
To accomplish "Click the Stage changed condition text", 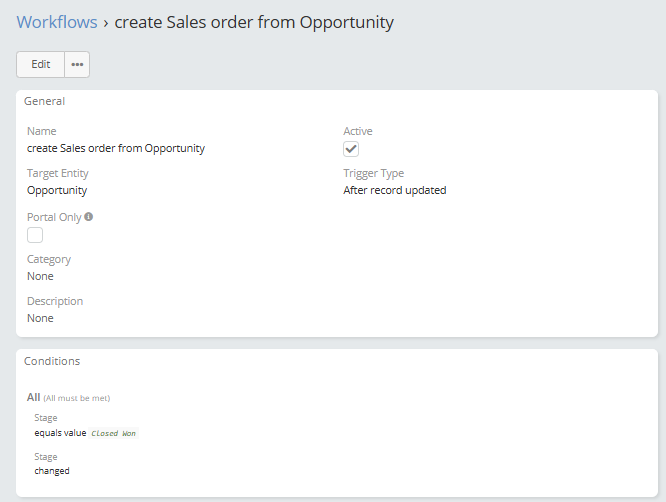I will (52, 471).
